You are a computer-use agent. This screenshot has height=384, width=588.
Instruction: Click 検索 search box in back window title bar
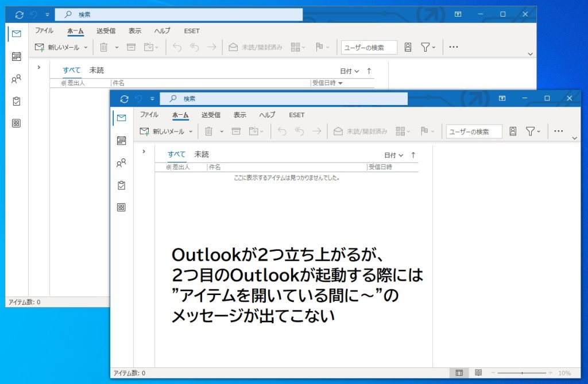[179, 14]
